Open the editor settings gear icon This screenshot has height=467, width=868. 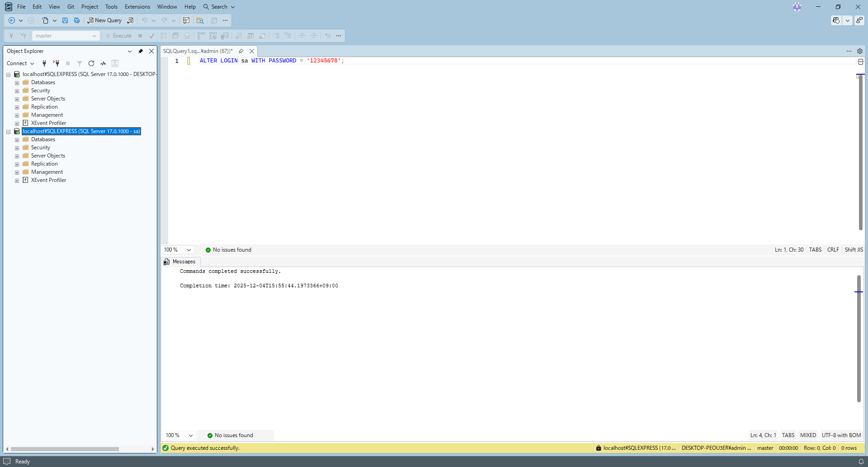coord(860,51)
